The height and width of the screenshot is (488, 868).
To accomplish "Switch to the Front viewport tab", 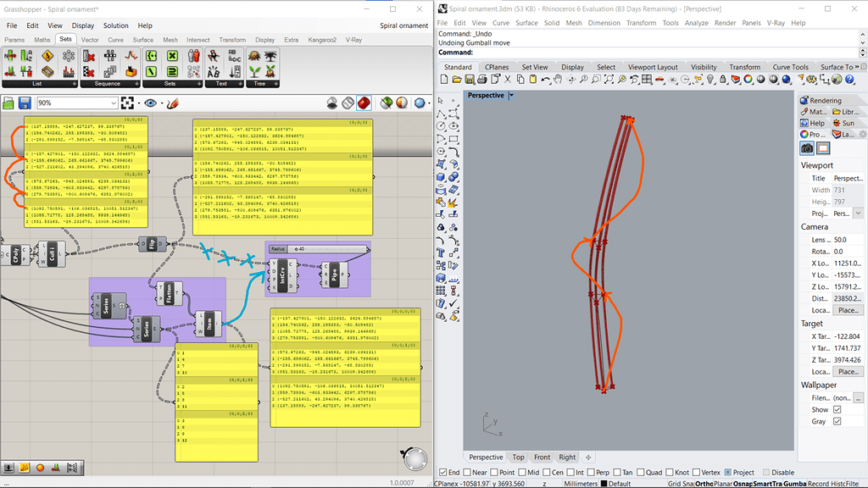I will (541, 457).
